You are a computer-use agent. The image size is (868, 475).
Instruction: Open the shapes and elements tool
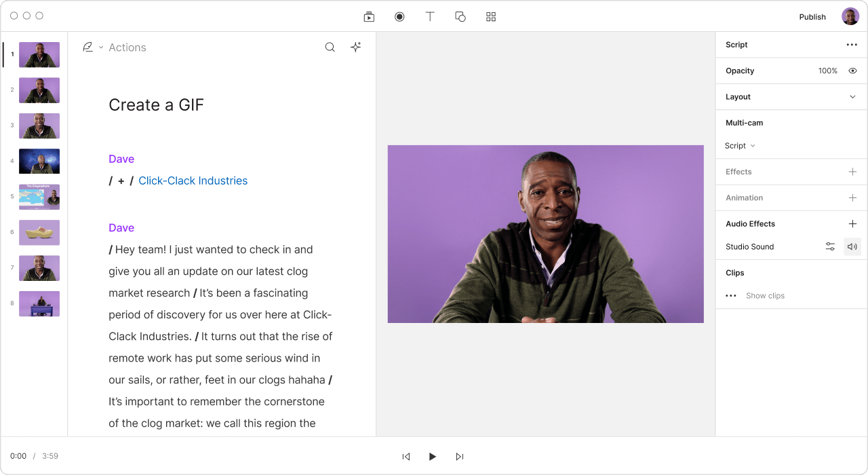(x=460, y=16)
